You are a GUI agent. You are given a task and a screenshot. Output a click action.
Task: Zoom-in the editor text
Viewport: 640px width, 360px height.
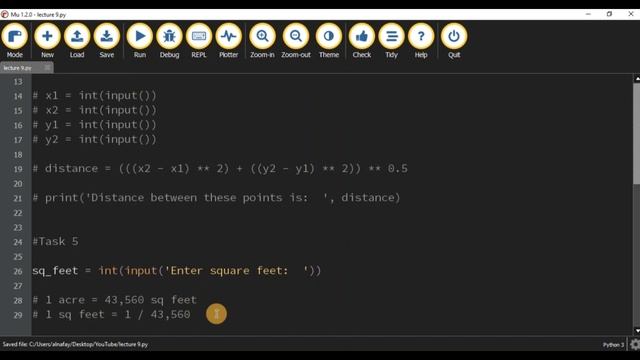tap(262, 41)
